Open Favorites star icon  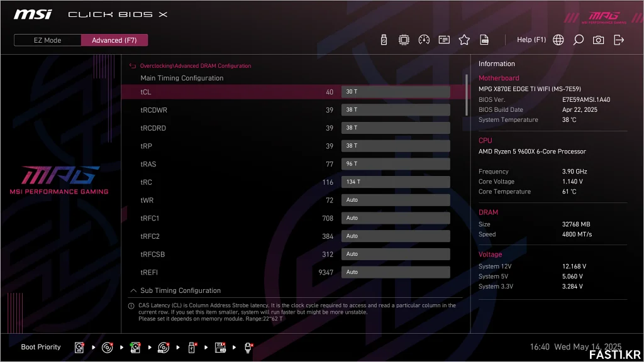click(464, 40)
